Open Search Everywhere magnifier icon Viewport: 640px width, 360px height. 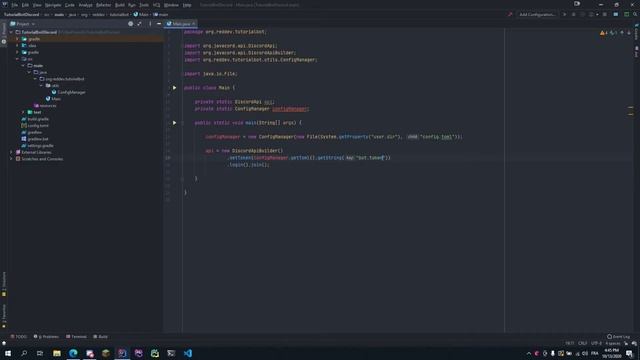[x=635, y=14]
